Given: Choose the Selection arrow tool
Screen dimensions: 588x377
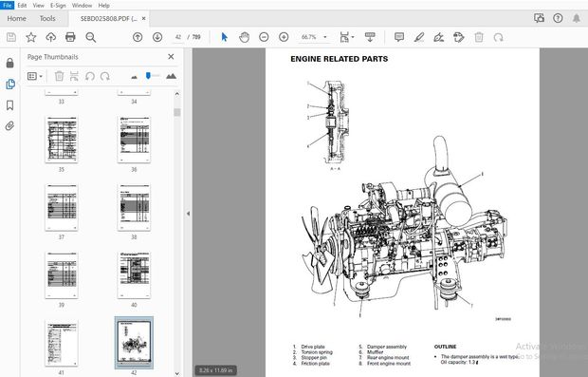Looking at the screenshot, I should click(224, 37).
